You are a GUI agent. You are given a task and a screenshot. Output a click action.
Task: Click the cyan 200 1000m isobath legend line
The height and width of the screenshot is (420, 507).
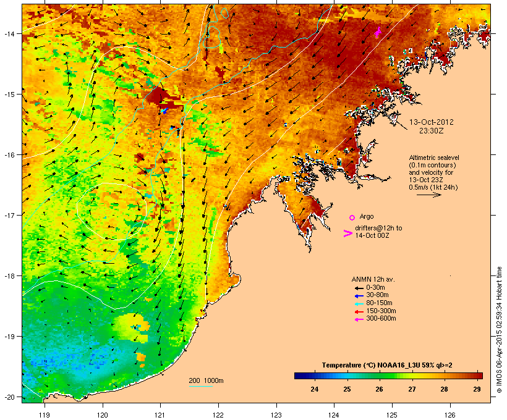tap(200, 386)
